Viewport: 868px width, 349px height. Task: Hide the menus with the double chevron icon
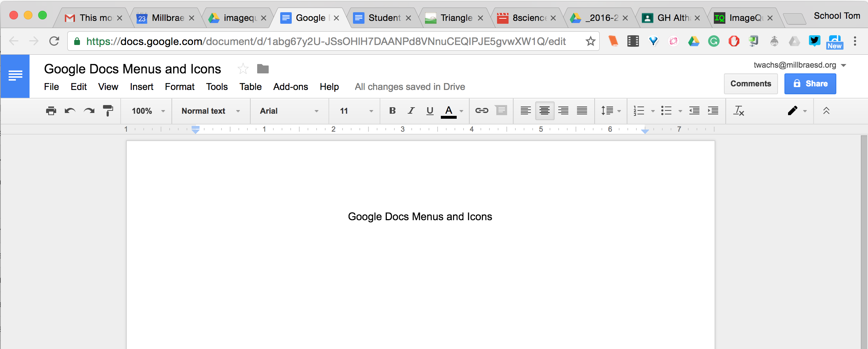826,111
